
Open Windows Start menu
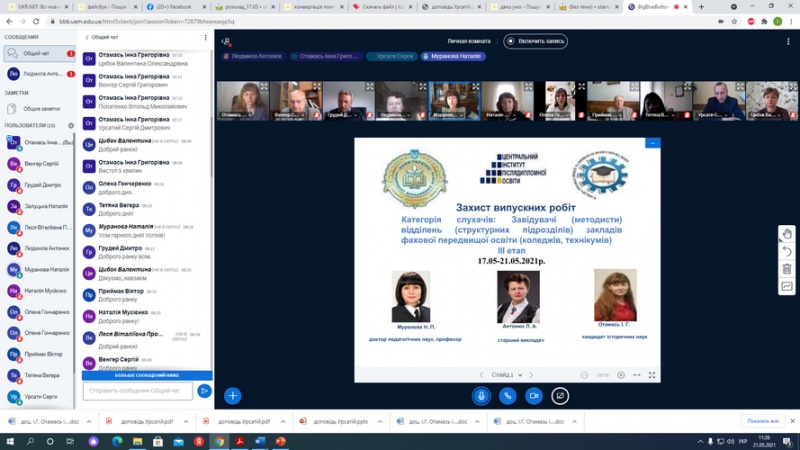click(x=10, y=441)
